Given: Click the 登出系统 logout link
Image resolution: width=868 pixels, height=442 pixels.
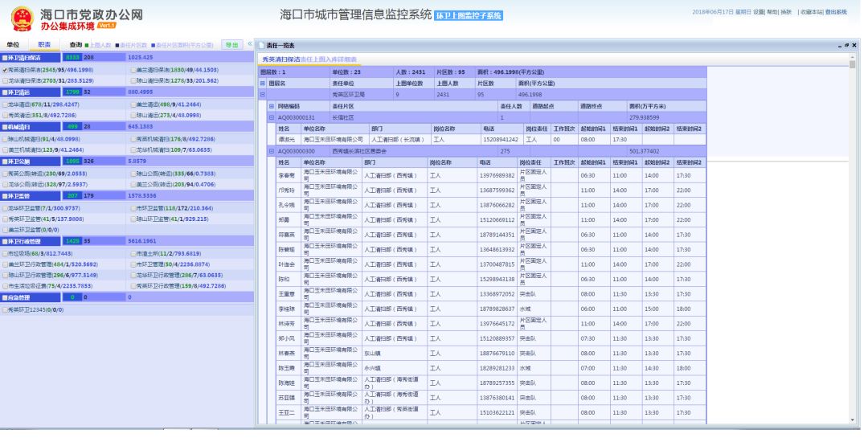Looking at the screenshot, I should point(836,12).
